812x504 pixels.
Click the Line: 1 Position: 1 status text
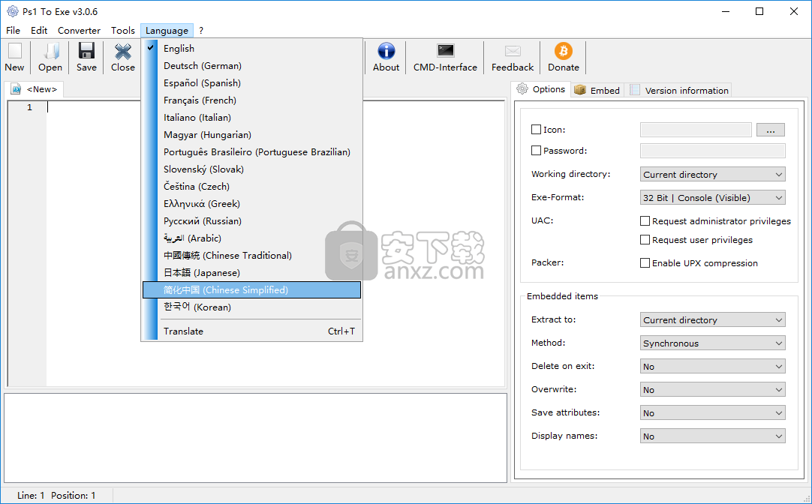coord(56,495)
